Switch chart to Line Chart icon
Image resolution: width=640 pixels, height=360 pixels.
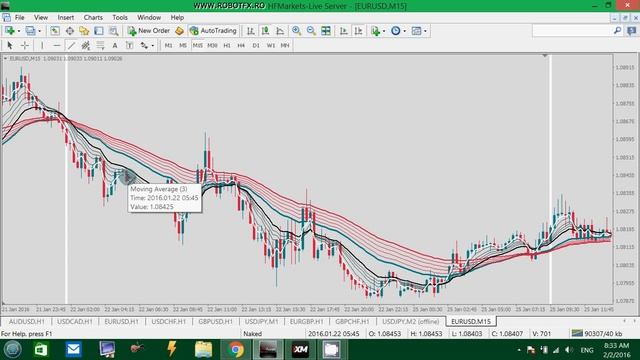pyautogui.click(x=280, y=31)
